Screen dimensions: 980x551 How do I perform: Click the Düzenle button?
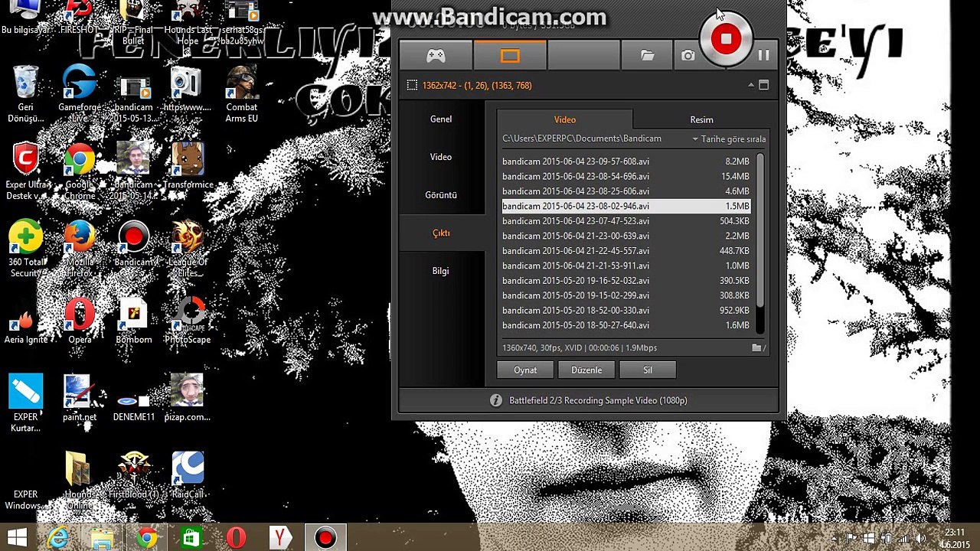[586, 370]
